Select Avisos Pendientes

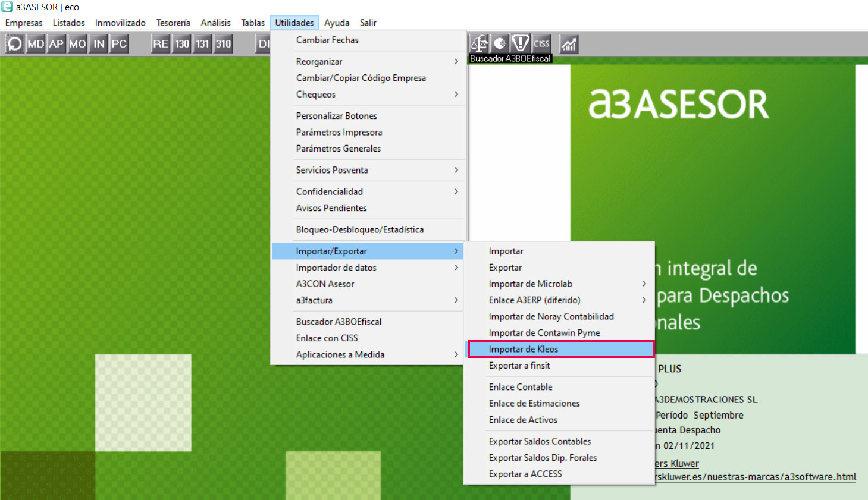(369, 208)
